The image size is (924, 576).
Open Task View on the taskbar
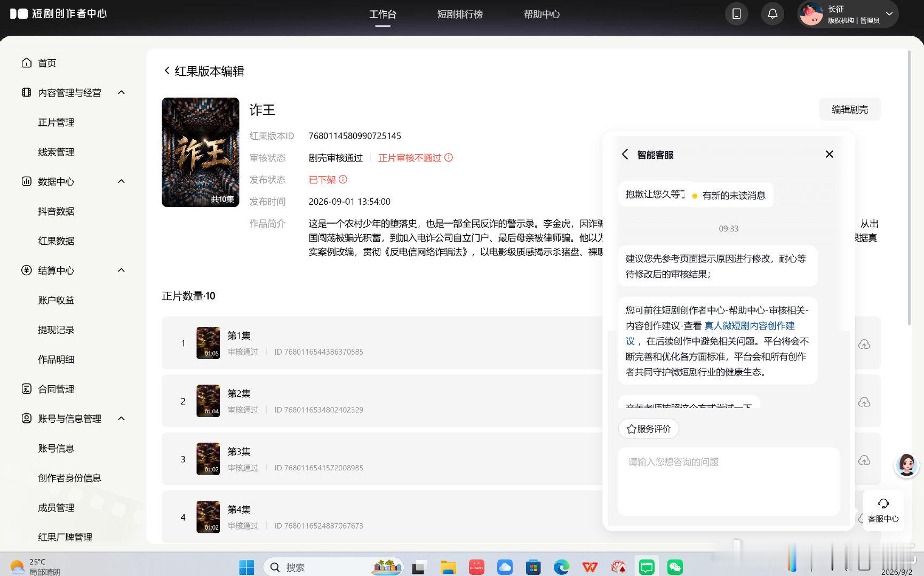pos(419,567)
